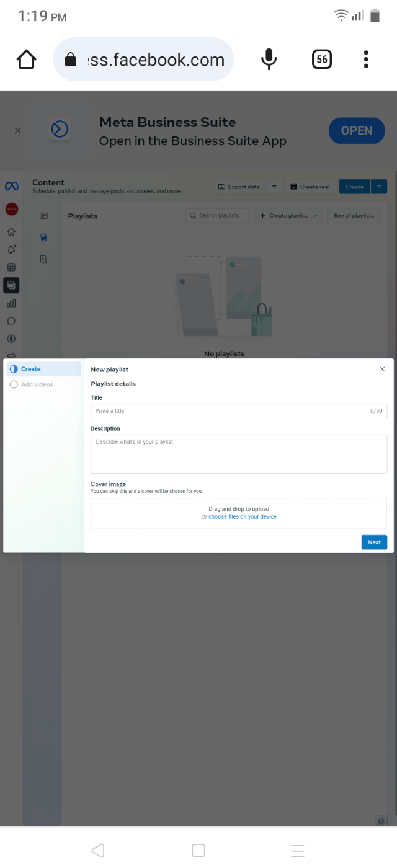Tap the Android recent apps button
This screenshot has height=868, width=397.
(298, 851)
